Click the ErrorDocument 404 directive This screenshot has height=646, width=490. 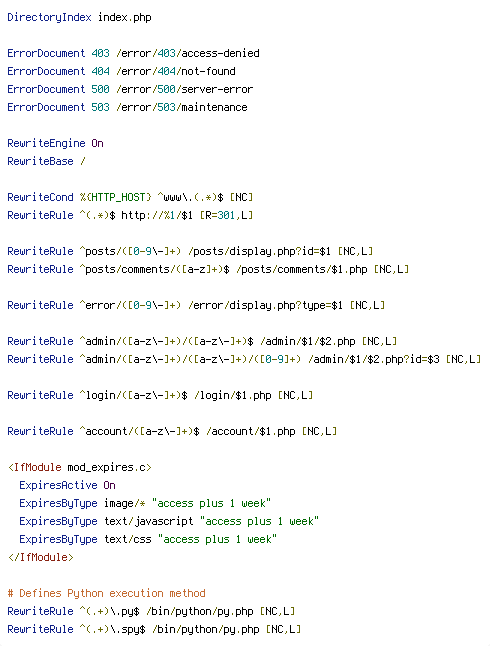click(x=58, y=71)
